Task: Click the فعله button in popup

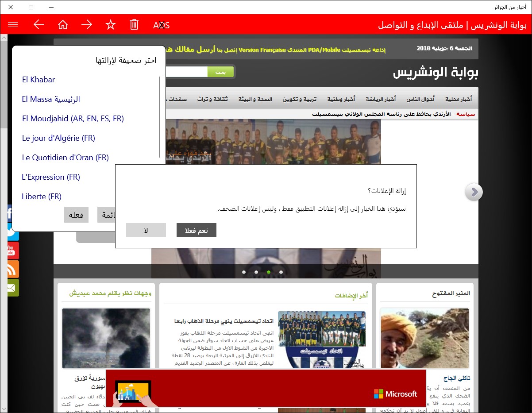Action: point(76,215)
